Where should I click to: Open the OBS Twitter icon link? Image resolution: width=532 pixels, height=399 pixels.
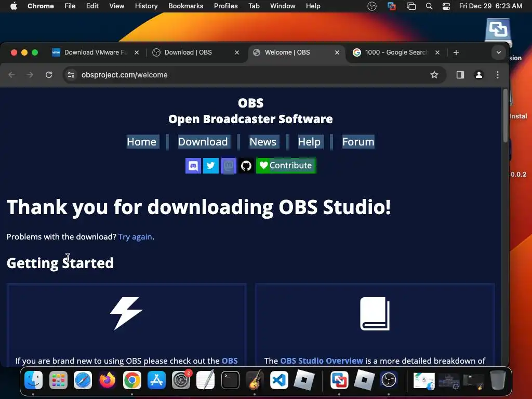tap(211, 166)
